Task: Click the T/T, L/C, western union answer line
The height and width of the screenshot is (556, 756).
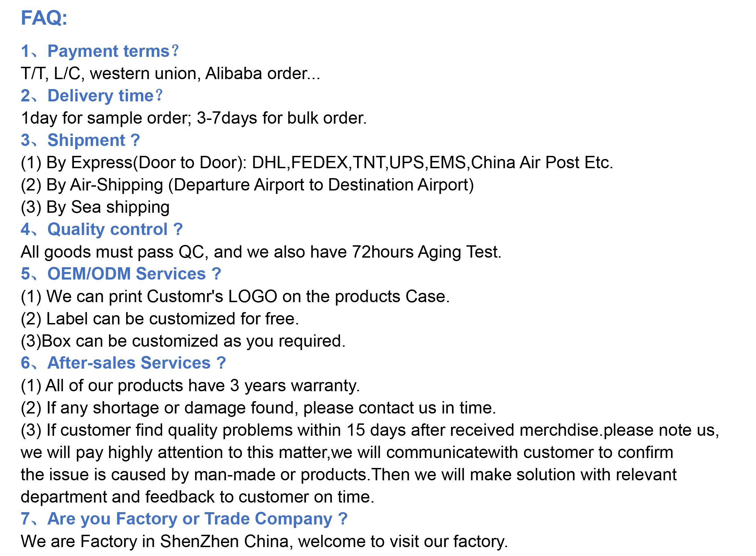Action: (x=171, y=74)
